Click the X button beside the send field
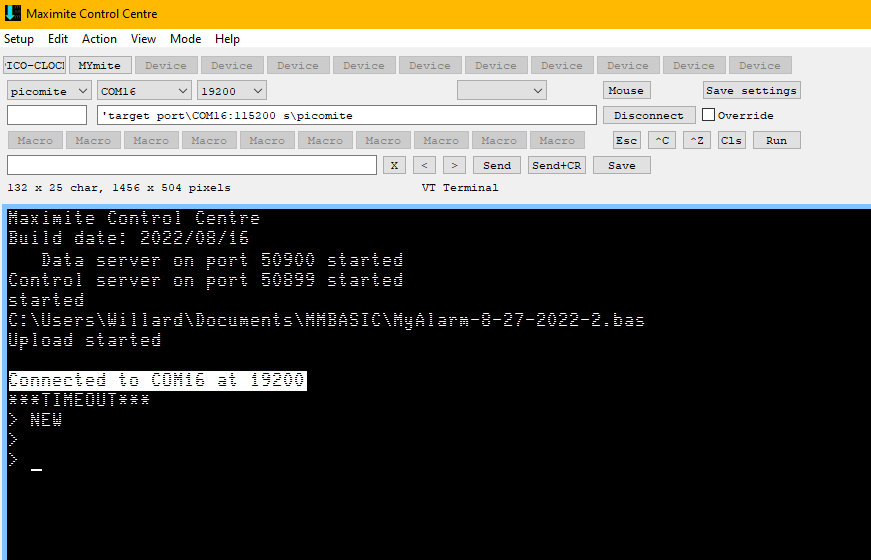Screen dimensions: 871x560 395,165
